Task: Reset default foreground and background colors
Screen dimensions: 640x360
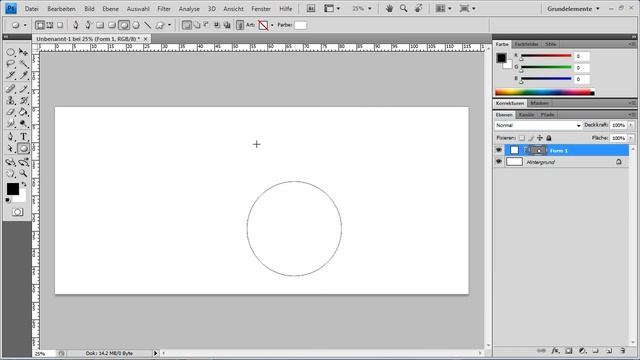Action: 8,200
